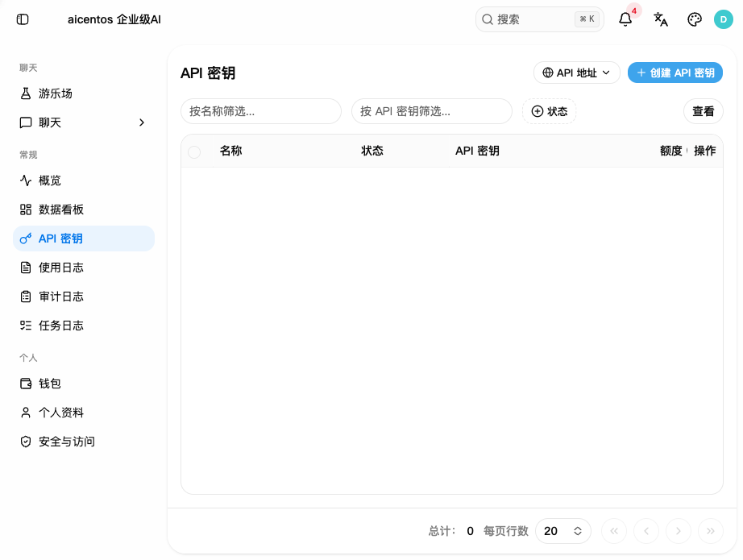Toggle the select-all checkbox in table header
Image resolution: width=743 pixels, height=560 pixels.
194,152
